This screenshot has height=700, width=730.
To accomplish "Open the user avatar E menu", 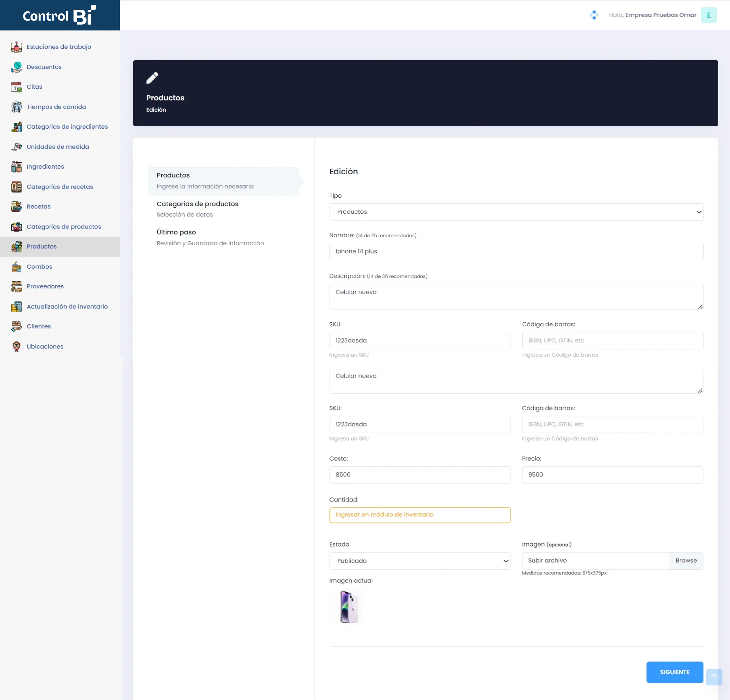I will tap(708, 15).
